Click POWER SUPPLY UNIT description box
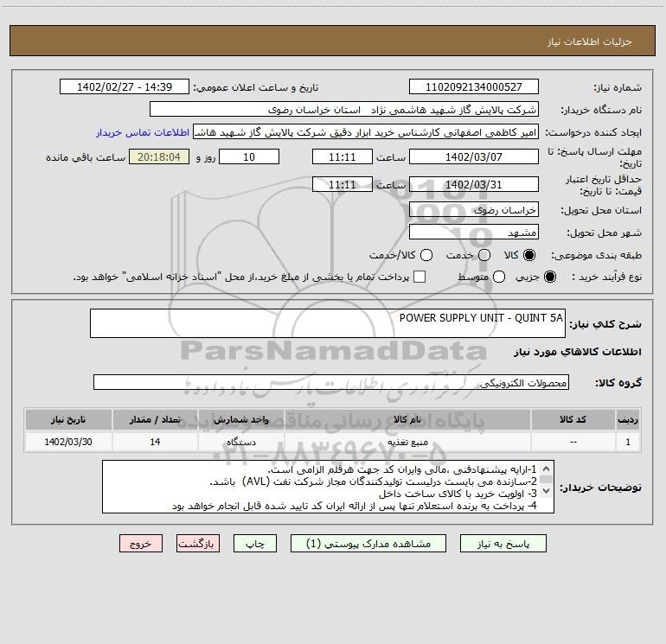 tap(328, 323)
